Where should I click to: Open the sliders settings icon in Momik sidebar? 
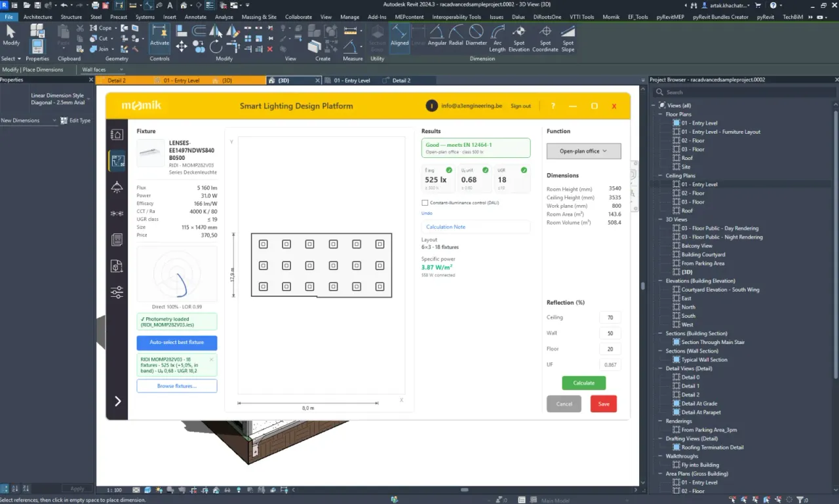click(x=117, y=293)
